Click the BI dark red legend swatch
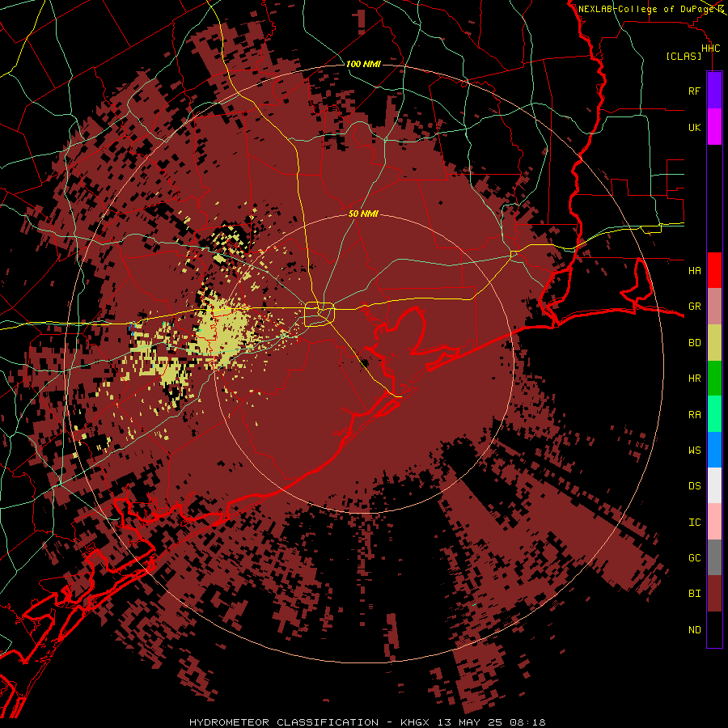This screenshot has height=728, width=728. click(x=714, y=594)
